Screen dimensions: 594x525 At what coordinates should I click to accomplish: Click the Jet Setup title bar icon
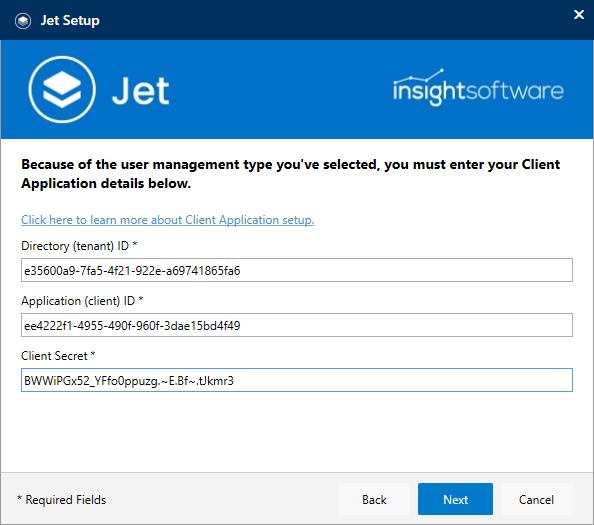coord(23,20)
